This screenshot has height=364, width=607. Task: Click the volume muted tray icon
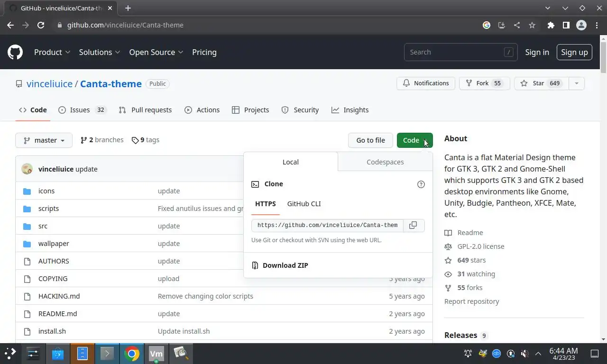pyautogui.click(x=524, y=354)
